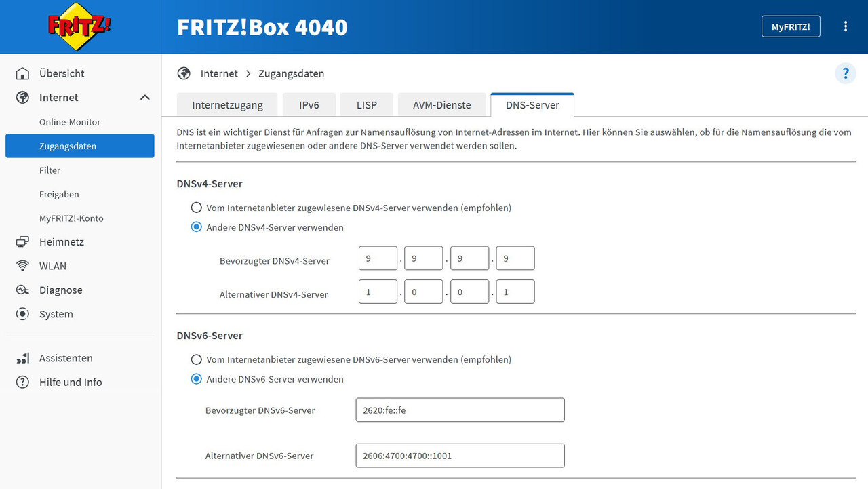
Task: Click Alternativer DNSv6-Server field 2606:4700:4700::1001
Action: tap(460, 456)
